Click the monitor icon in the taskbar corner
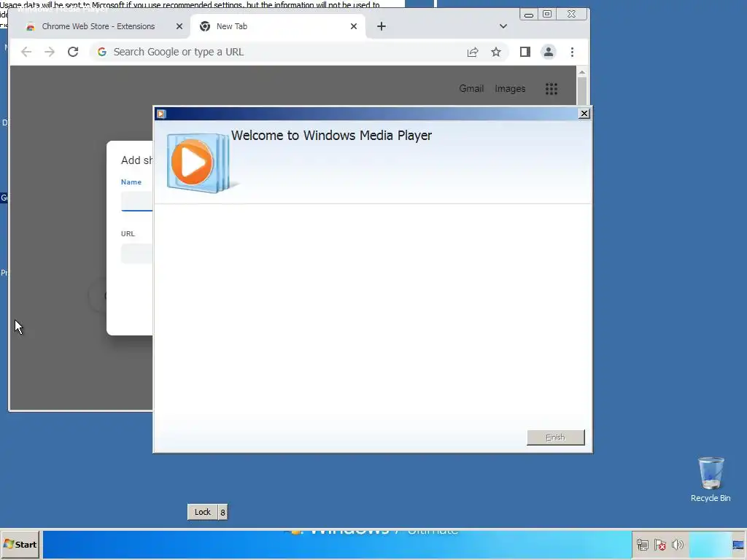747x560 pixels. [x=738, y=545]
